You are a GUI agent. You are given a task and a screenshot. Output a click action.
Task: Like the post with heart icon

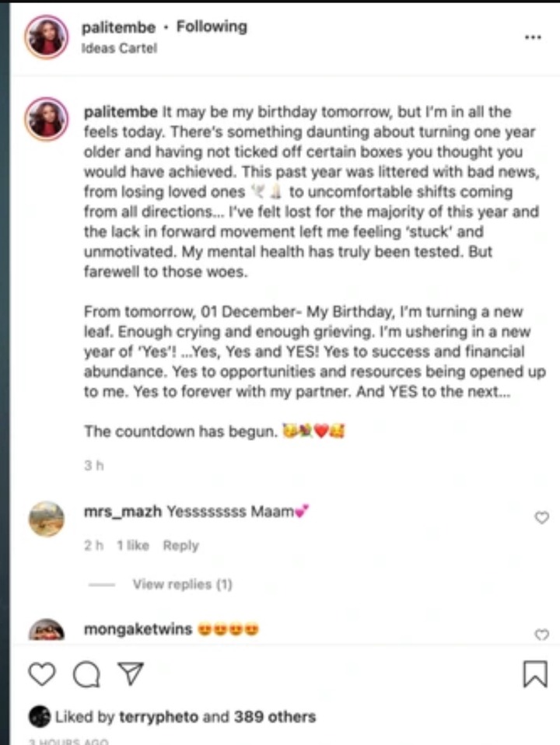click(42, 674)
